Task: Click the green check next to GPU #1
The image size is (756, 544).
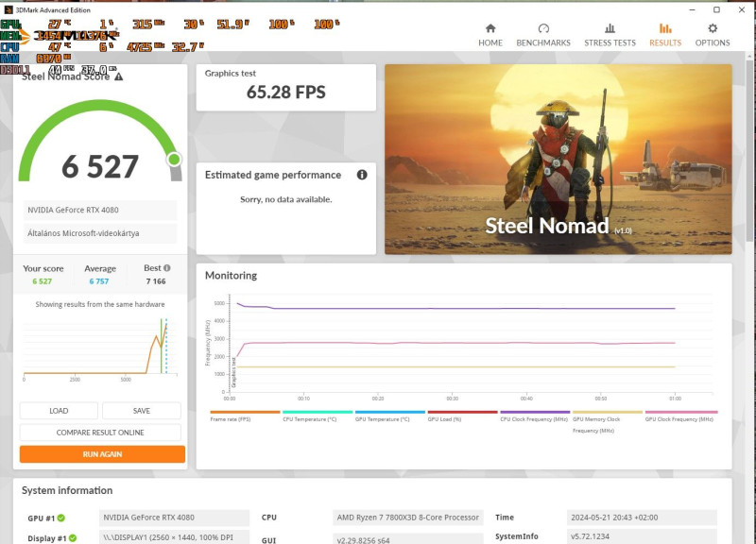Action: point(61,518)
